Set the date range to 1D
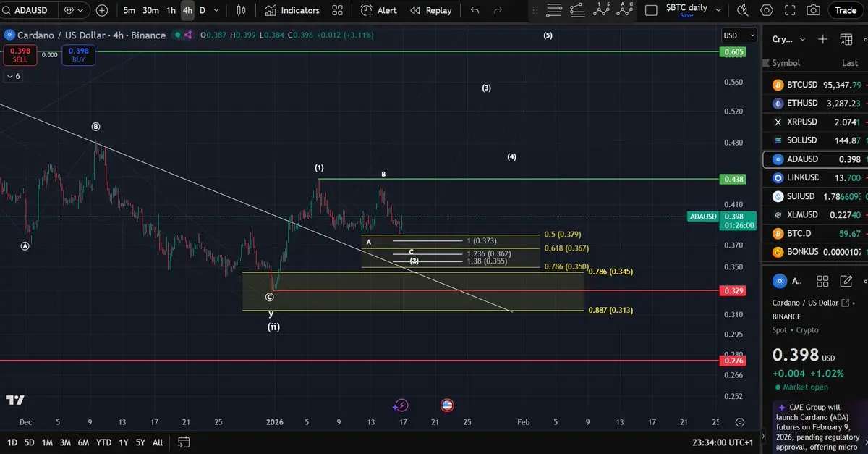Image resolution: width=868 pixels, height=454 pixels. (12, 442)
